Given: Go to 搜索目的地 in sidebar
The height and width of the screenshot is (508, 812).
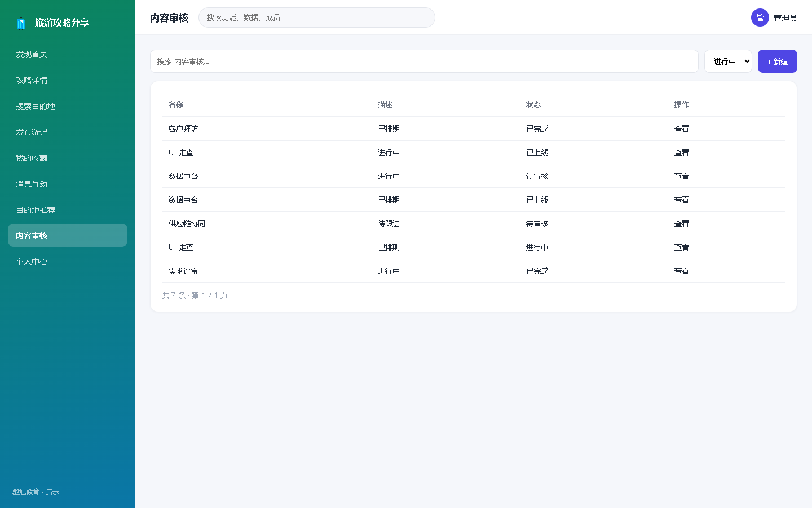Looking at the screenshot, I should click(x=68, y=106).
